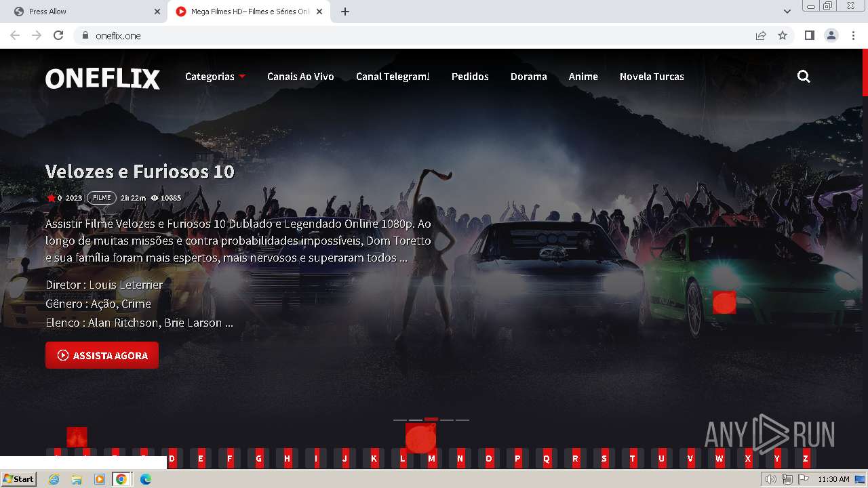Toggle the Chrome side panel
The height and width of the screenshot is (488, 868).
tap(809, 35)
